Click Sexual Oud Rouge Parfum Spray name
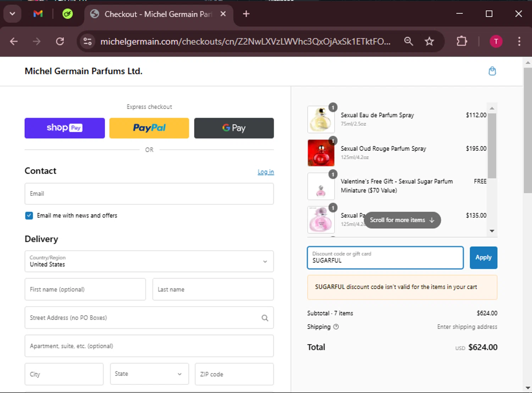The width and height of the screenshot is (532, 393). point(383,149)
